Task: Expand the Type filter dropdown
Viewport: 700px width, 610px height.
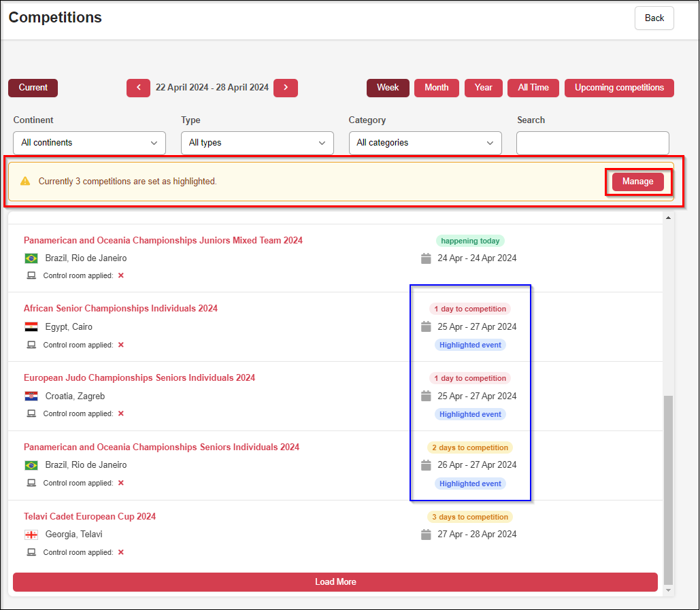Action: 257,143
